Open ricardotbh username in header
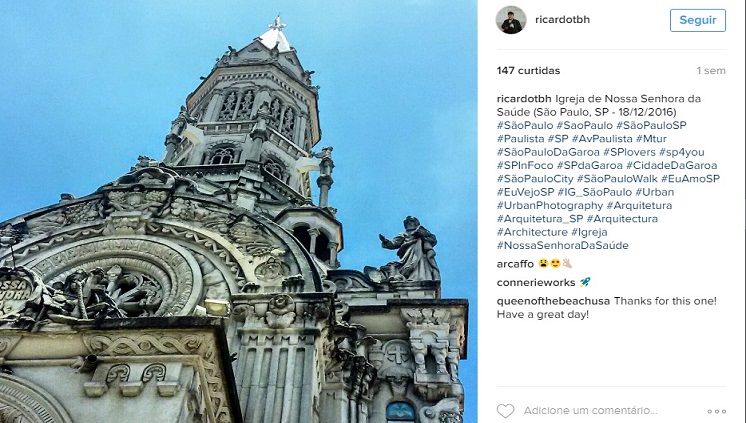This screenshot has width=746, height=423. click(x=562, y=20)
